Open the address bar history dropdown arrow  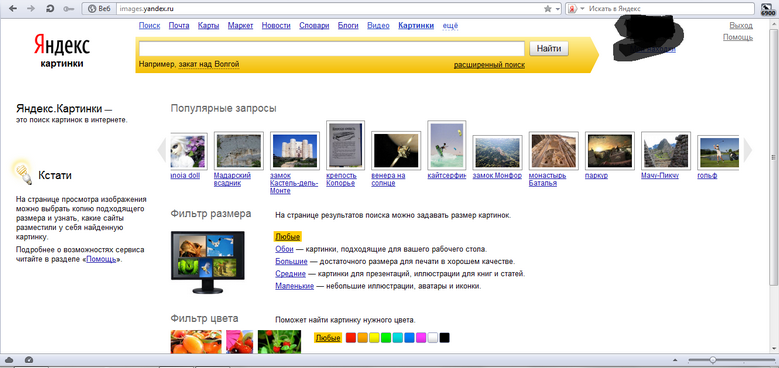[557, 8]
